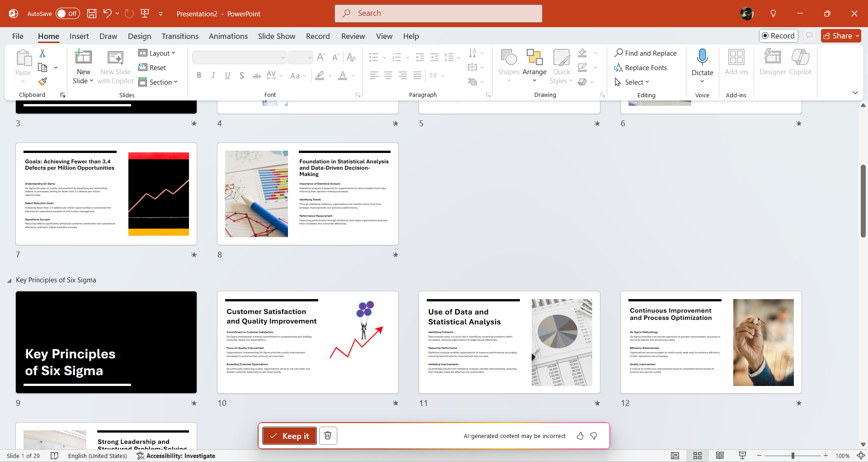Click the Format Painter icon
This screenshot has width=868, height=462.
coord(42,82)
